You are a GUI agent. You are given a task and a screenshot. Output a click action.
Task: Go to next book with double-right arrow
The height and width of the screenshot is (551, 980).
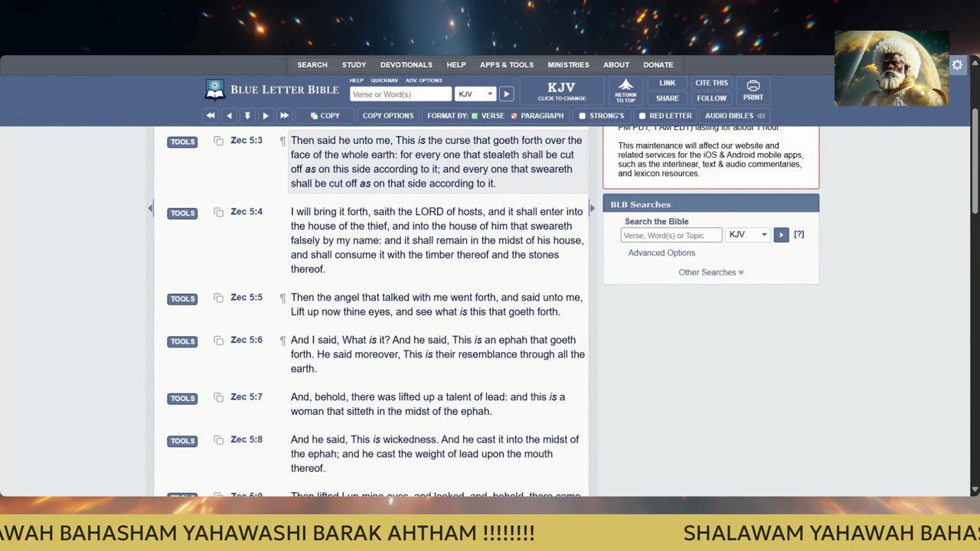click(x=284, y=116)
